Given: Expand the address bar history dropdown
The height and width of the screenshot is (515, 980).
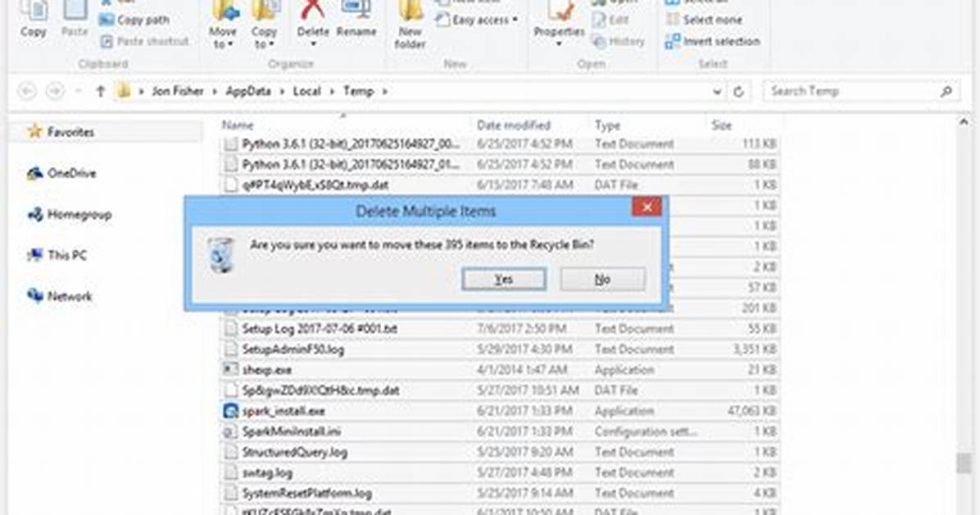Looking at the screenshot, I should 717,91.
